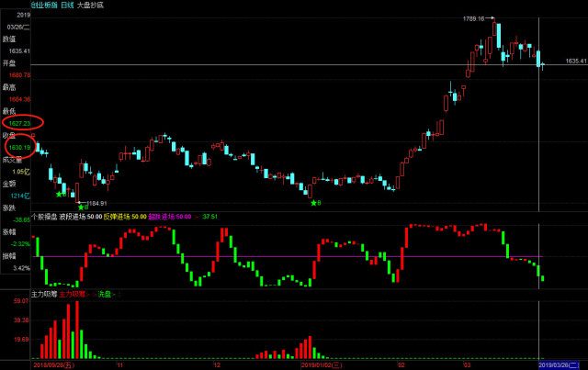Screen dimensions: 588x370
Task: Toggle the yellow 反弹进场 legend entry
Action: (x=125, y=217)
